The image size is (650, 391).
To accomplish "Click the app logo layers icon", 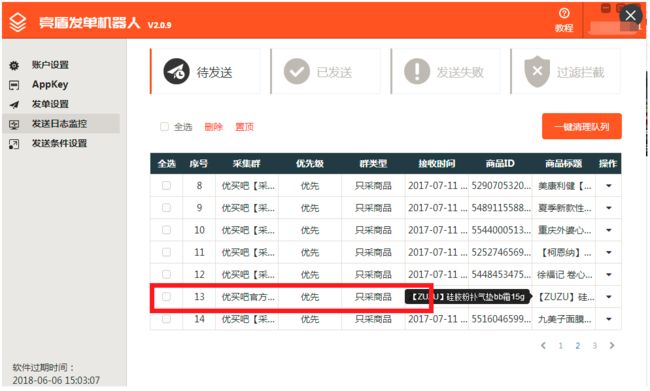I will point(17,22).
